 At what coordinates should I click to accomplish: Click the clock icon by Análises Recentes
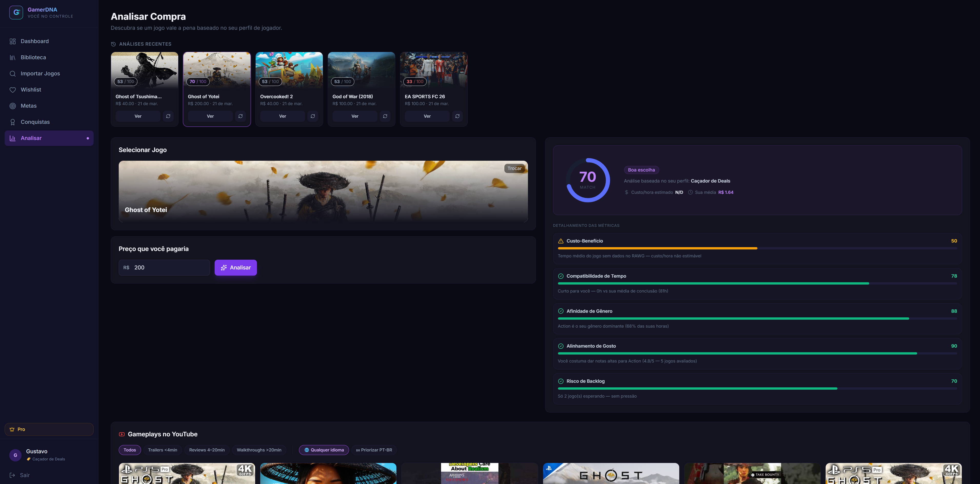(x=113, y=44)
